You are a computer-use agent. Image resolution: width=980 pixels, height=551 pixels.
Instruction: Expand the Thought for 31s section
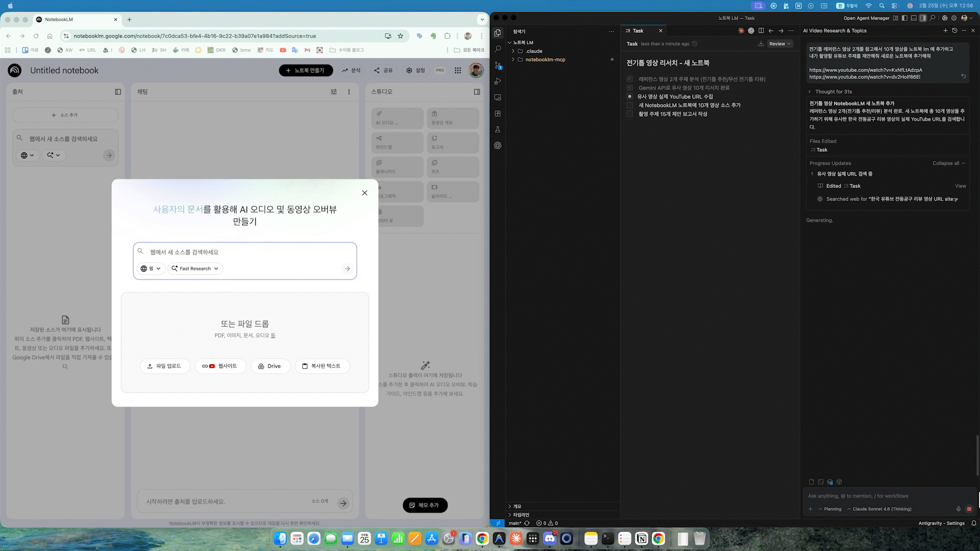pos(830,92)
